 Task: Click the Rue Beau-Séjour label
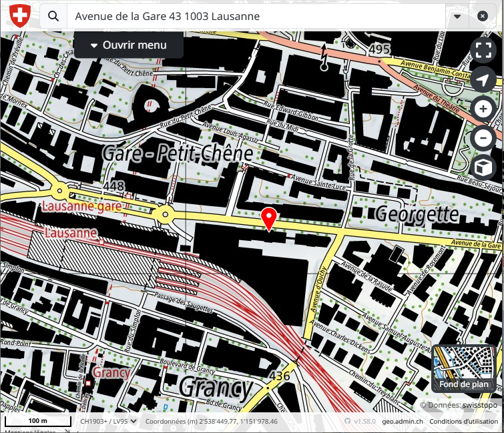coord(479,183)
